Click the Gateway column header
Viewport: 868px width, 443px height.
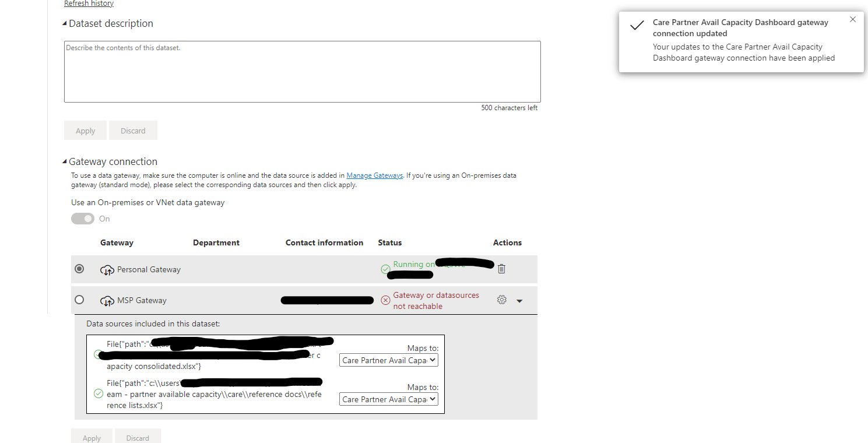click(117, 242)
